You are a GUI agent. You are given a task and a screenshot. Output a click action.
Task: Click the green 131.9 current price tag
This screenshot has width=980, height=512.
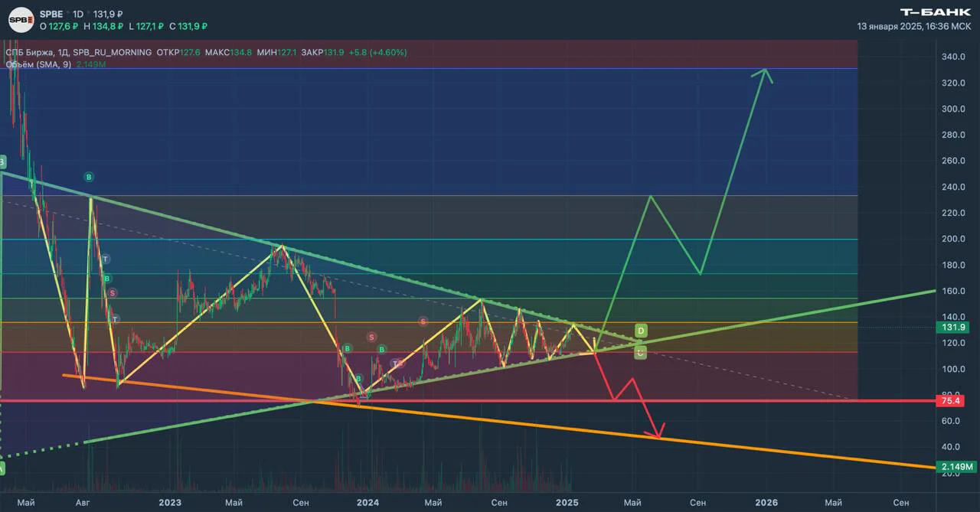point(952,328)
